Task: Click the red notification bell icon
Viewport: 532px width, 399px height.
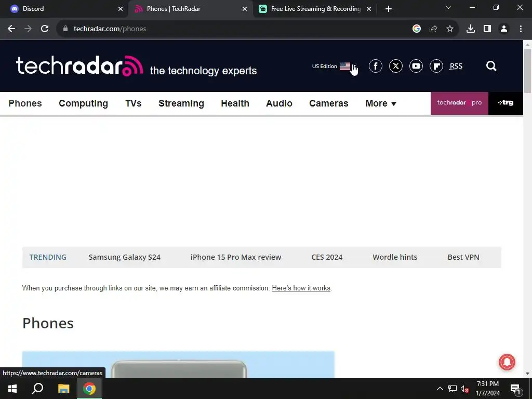Action: (x=507, y=362)
